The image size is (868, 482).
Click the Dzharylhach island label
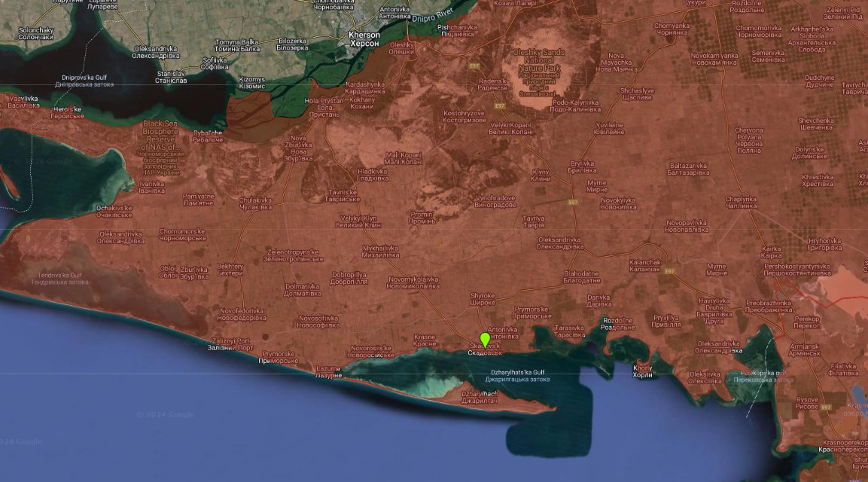coord(480,397)
